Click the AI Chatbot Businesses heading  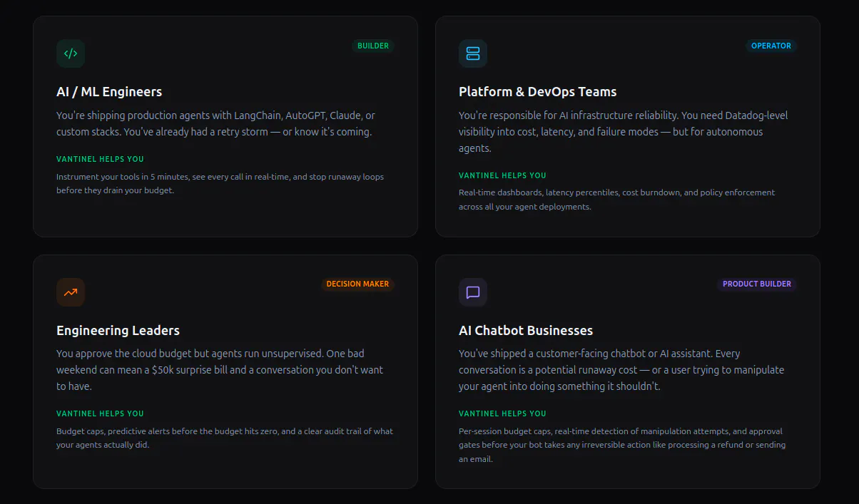(526, 331)
